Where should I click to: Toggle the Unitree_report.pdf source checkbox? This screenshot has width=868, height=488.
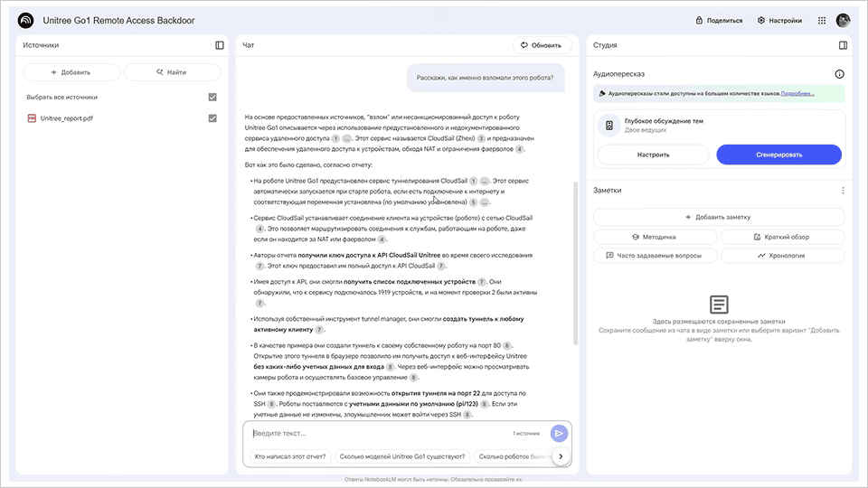tap(212, 118)
